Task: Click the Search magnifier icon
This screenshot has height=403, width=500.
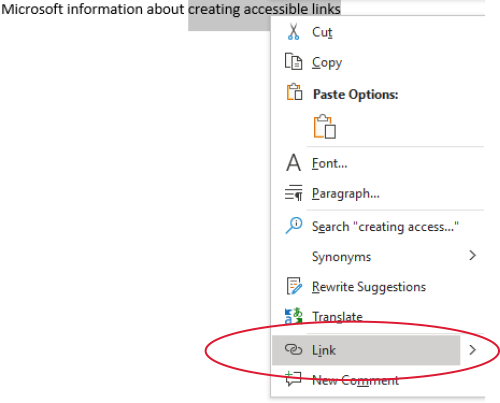Action: click(x=294, y=226)
